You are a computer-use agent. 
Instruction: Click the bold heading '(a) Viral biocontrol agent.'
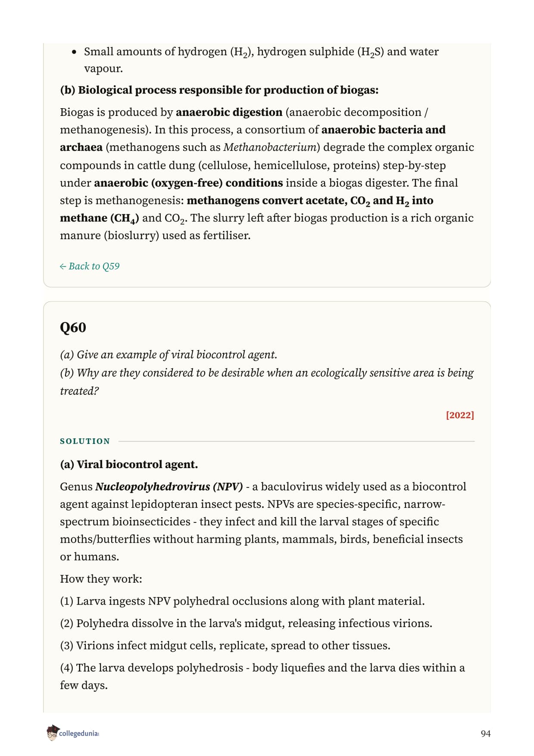[129, 465]
